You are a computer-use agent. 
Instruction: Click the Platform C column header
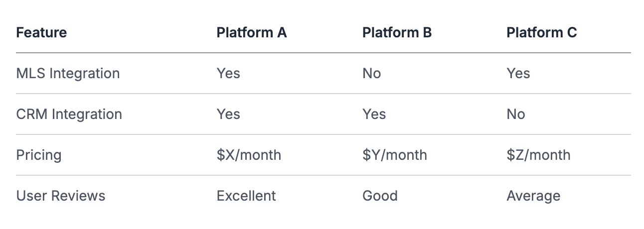541,33
